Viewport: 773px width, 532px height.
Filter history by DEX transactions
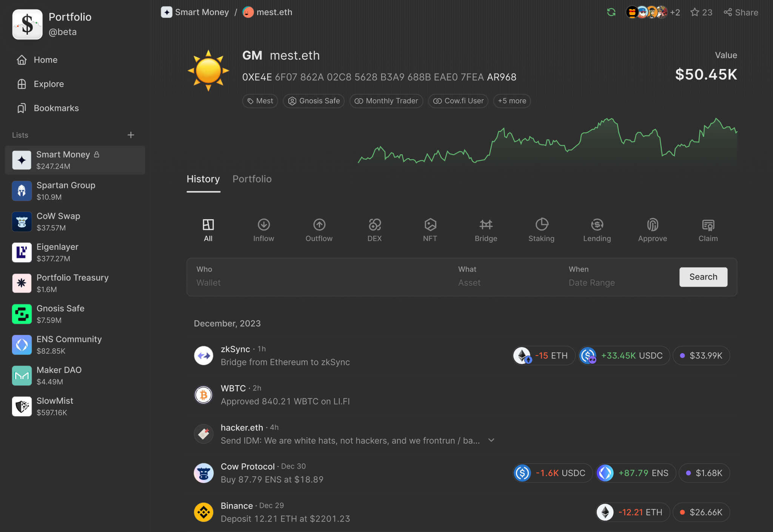[374, 229]
